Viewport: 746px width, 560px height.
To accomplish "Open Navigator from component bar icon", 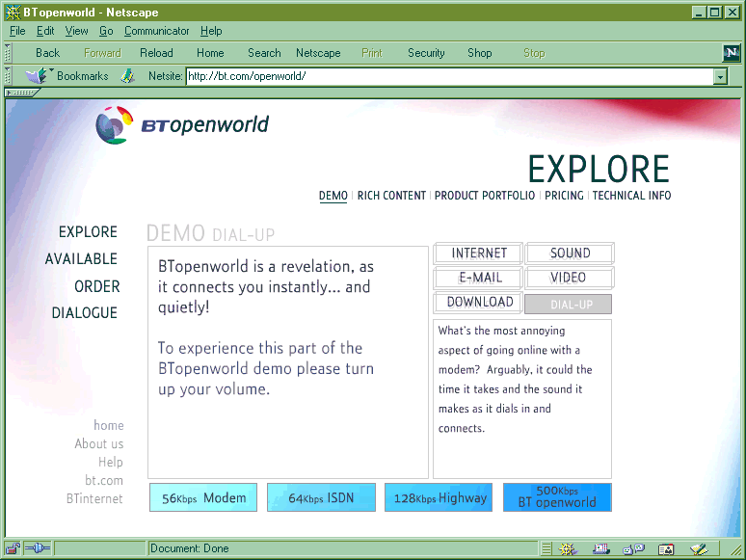I will pyautogui.click(x=568, y=549).
